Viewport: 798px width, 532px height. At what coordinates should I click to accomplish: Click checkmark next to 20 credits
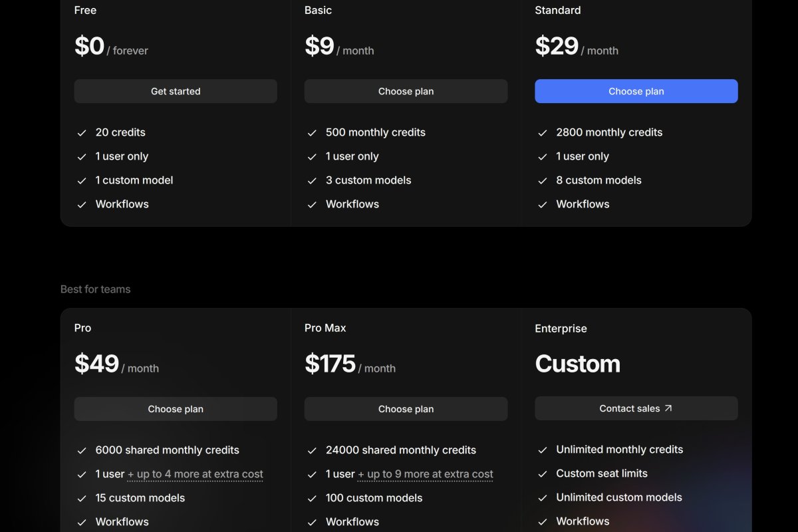(82, 133)
